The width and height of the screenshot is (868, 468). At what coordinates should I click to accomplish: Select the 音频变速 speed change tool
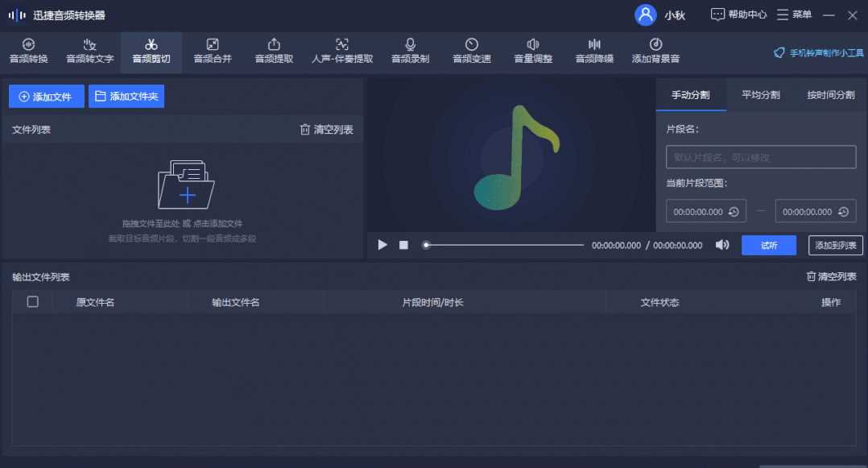pos(472,51)
